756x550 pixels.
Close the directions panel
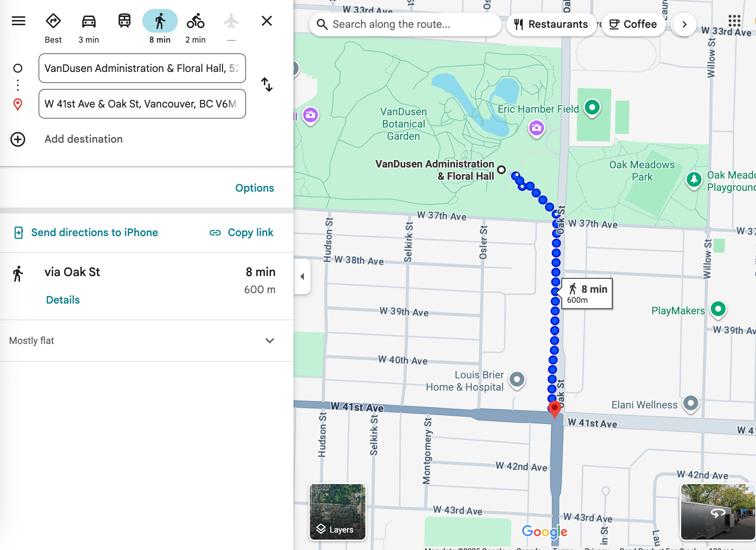pyautogui.click(x=267, y=21)
